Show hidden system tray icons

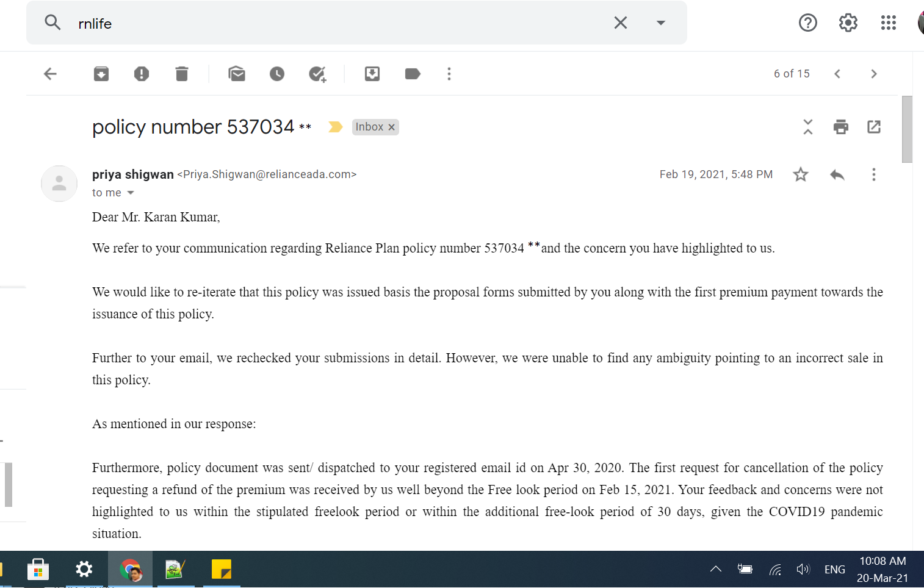pyautogui.click(x=716, y=569)
